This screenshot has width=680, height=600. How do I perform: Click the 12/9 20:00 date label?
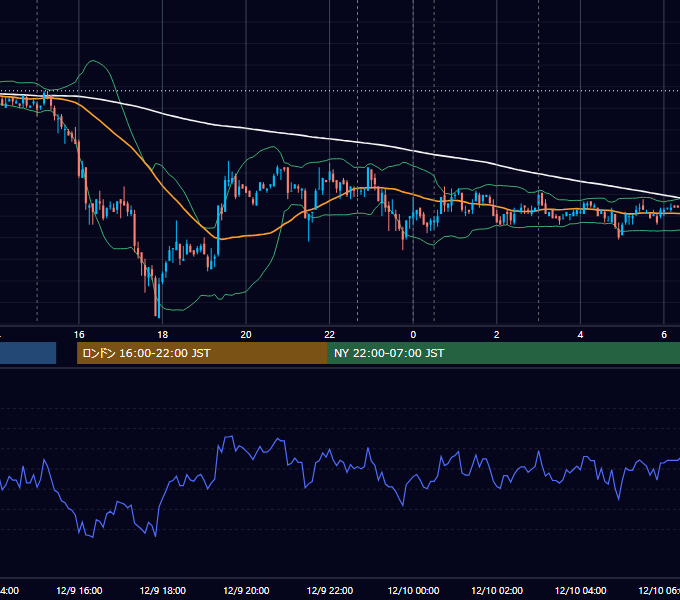[246, 590]
